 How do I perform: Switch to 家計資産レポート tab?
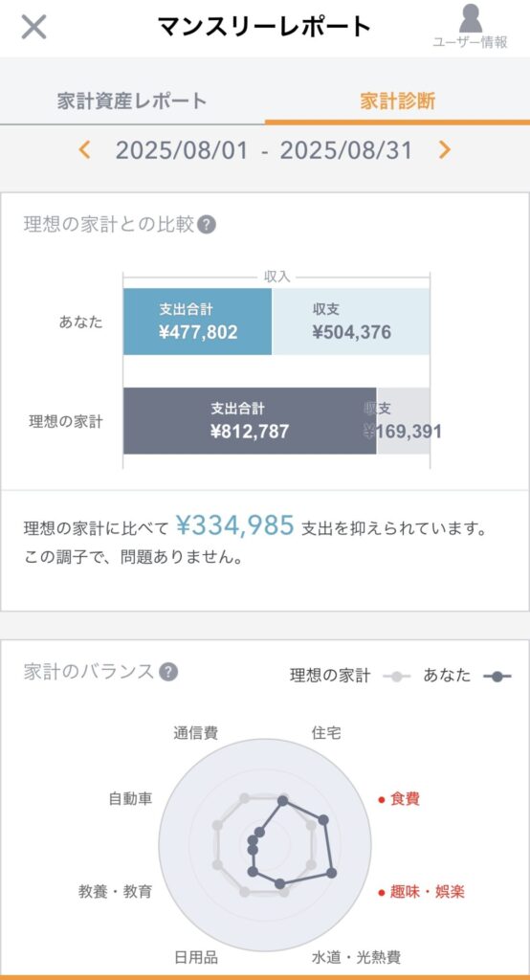(132, 100)
